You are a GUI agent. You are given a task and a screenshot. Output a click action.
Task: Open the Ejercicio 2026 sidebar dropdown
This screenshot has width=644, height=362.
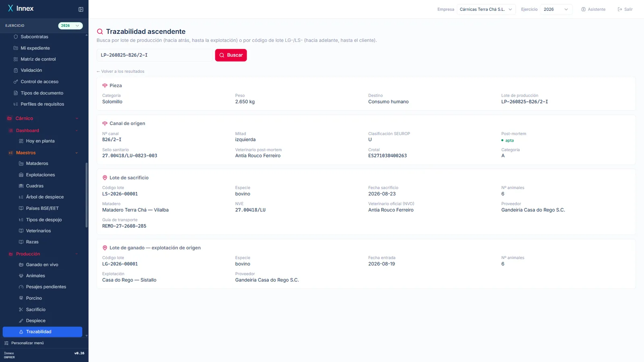coord(70,26)
